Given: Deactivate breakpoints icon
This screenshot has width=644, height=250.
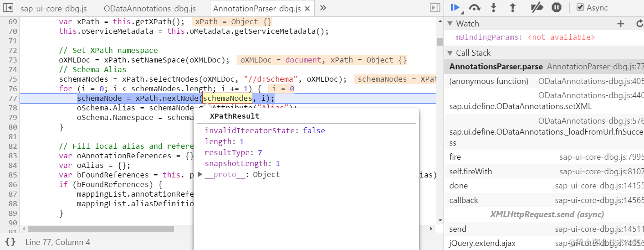Looking at the screenshot, I should click(537, 7).
